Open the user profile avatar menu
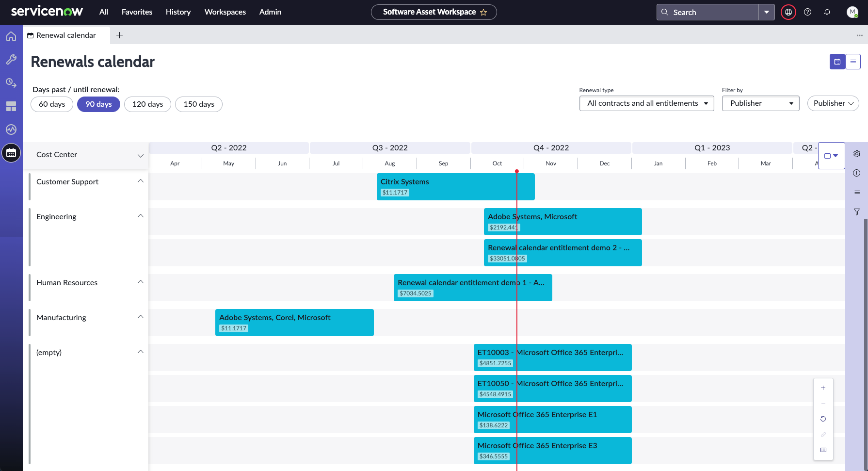The width and height of the screenshot is (868, 471). pos(852,12)
